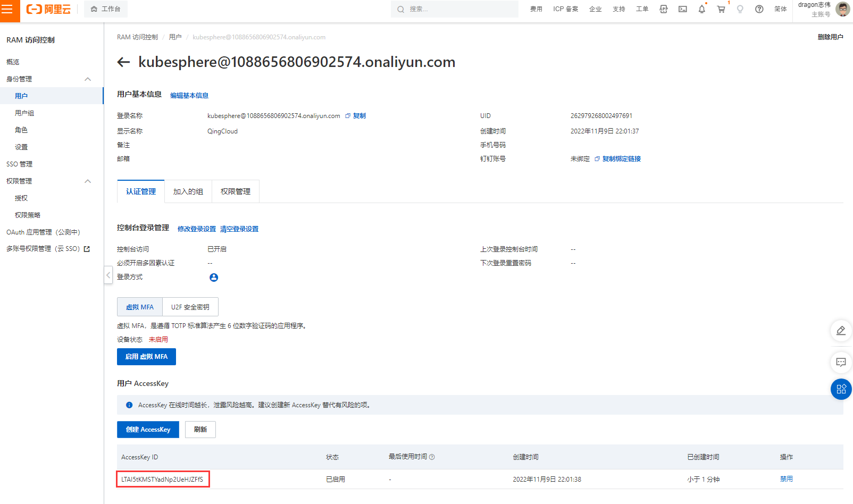Screen dimensions: 853x504
Task: Click the UID value 262979268002497691
Action: pos(601,116)
